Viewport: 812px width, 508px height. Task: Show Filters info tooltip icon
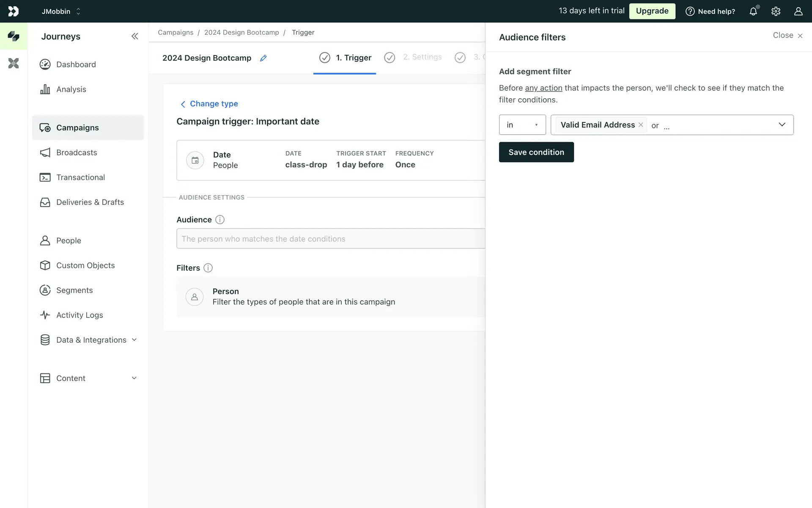tap(208, 268)
